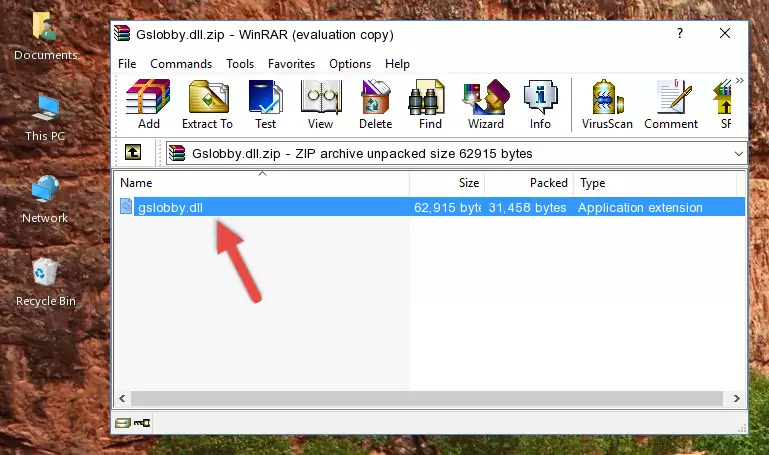
Task: Click the horizontal scrollbar right arrow
Action: click(x=737, y=398)
